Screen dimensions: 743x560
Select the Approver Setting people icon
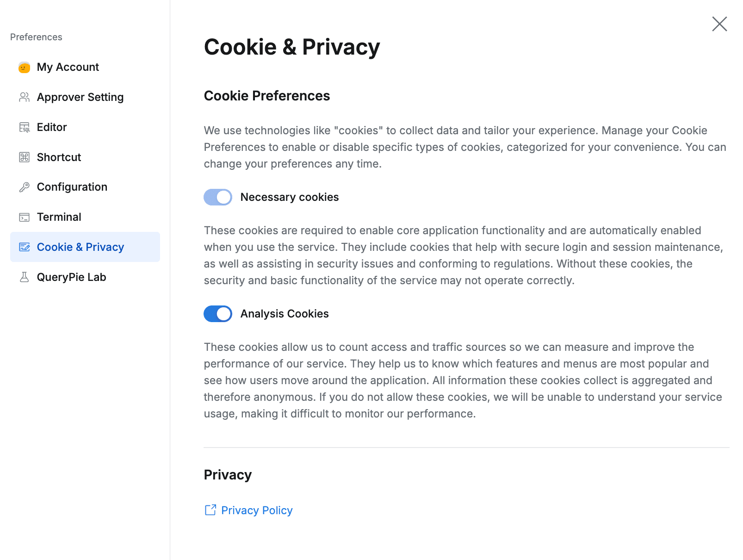point(25,97)
